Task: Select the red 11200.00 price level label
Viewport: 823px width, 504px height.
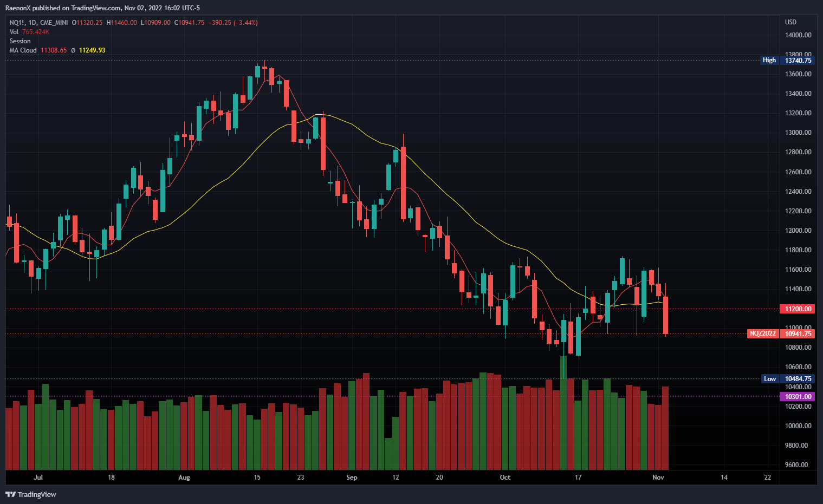Action: click(798, 309)
